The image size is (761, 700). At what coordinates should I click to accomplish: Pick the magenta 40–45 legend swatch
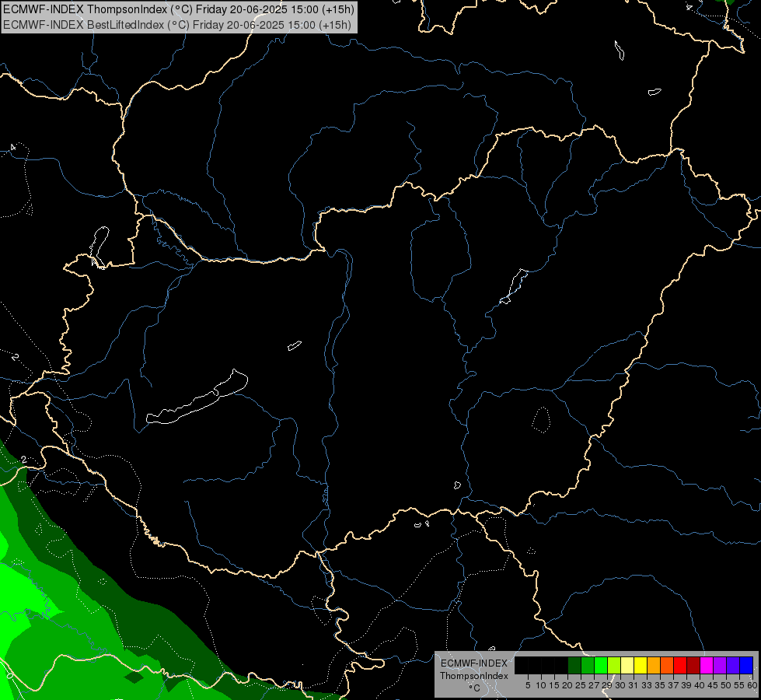(x=707, y=665)
